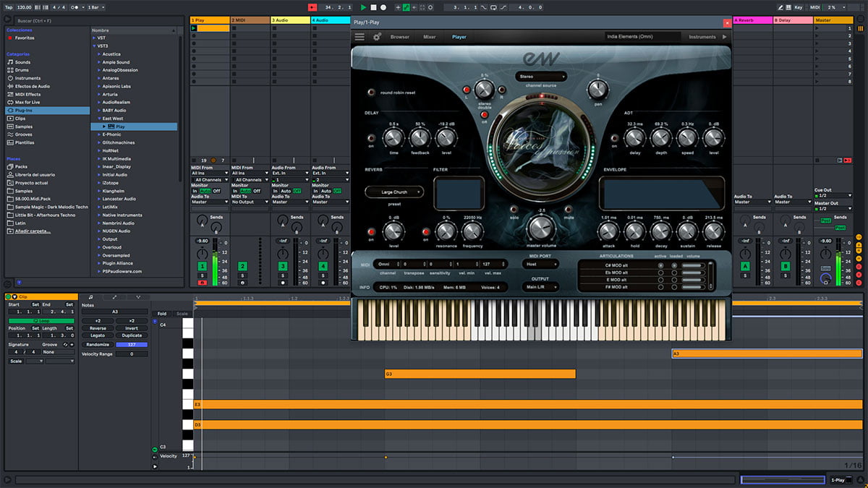Image resolution: width=868 pixels, height=488 pixels.
Task: Open the channel source Stereo dropdown
Action: tap(540, 76)
